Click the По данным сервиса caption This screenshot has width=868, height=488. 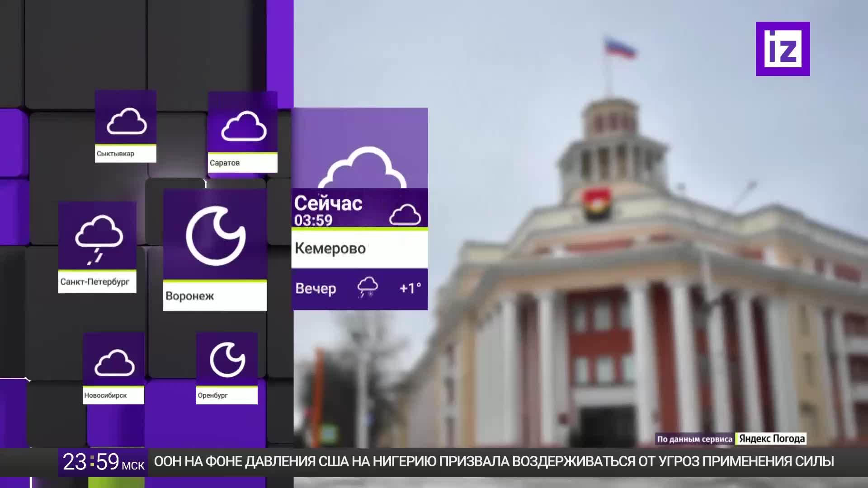tap(694, 439)
